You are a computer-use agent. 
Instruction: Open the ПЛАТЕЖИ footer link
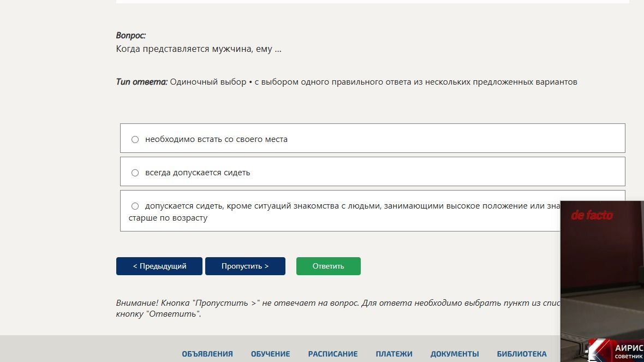point(394,354)
